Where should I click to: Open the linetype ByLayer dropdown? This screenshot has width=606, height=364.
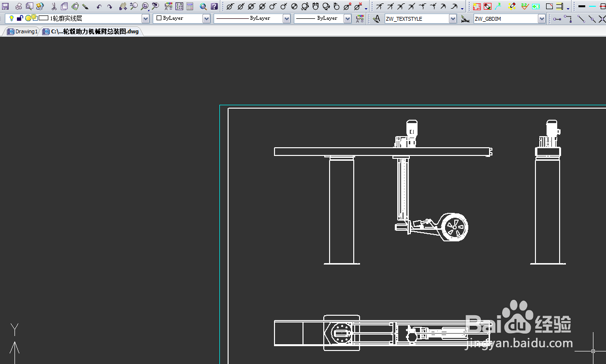(287, 18)
